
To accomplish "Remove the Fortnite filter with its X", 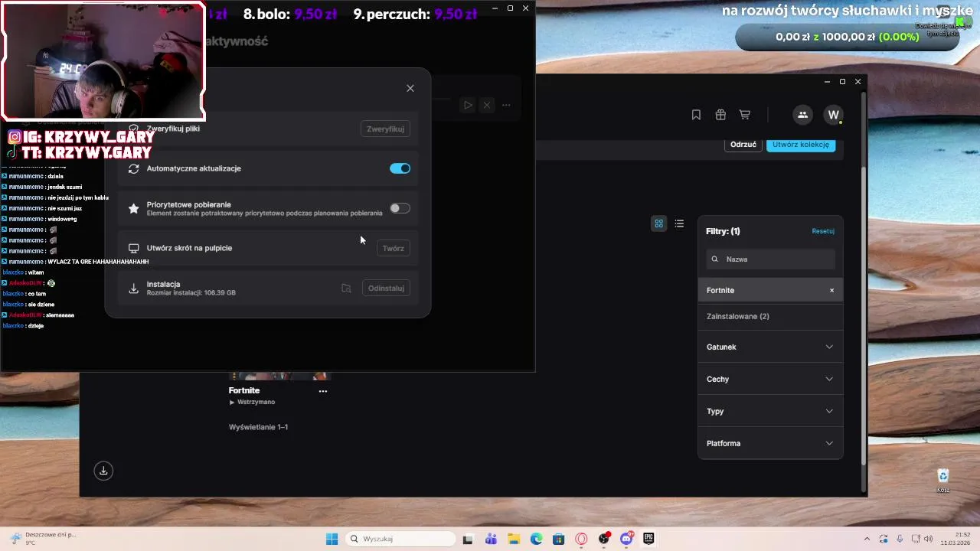I will (x=831, y=290).
